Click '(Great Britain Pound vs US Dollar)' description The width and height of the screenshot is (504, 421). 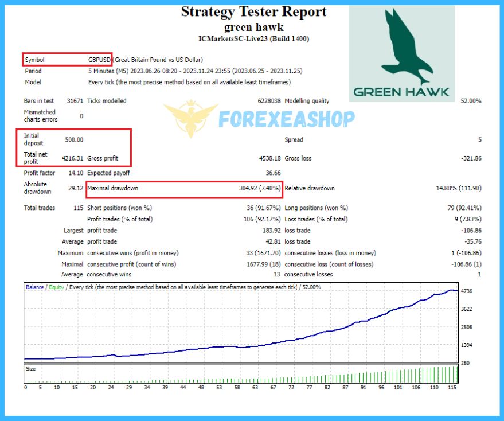click(158, 60)
